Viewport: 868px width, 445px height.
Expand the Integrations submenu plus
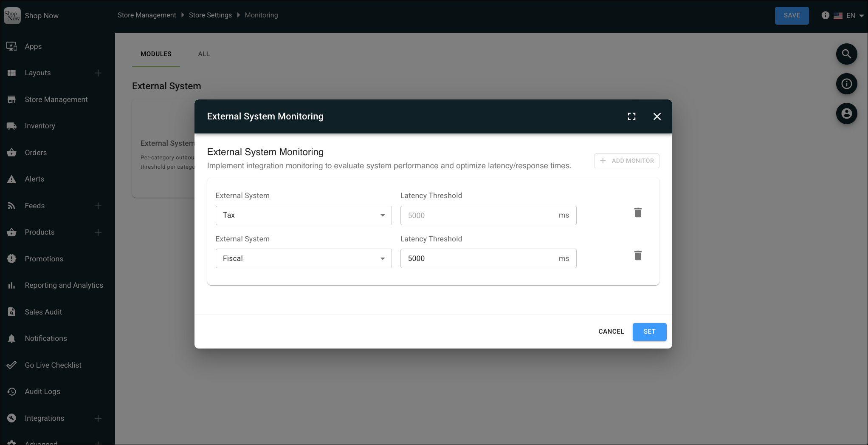98,418
